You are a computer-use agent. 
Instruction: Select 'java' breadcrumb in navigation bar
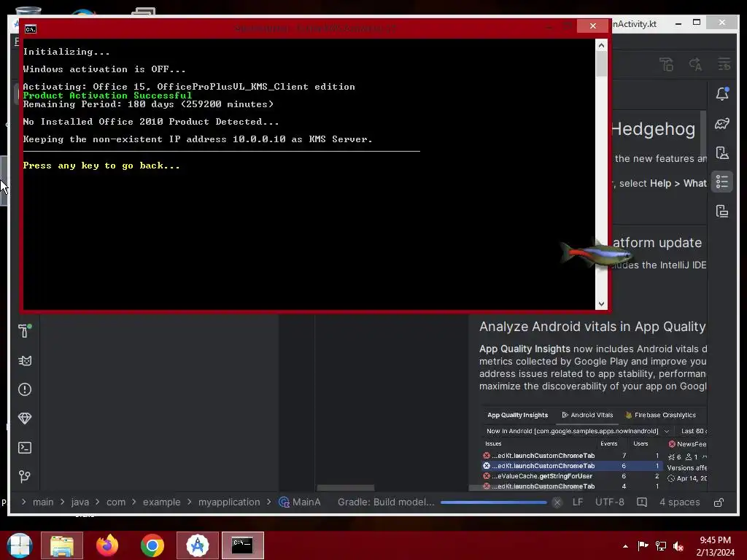coord(80,502)
